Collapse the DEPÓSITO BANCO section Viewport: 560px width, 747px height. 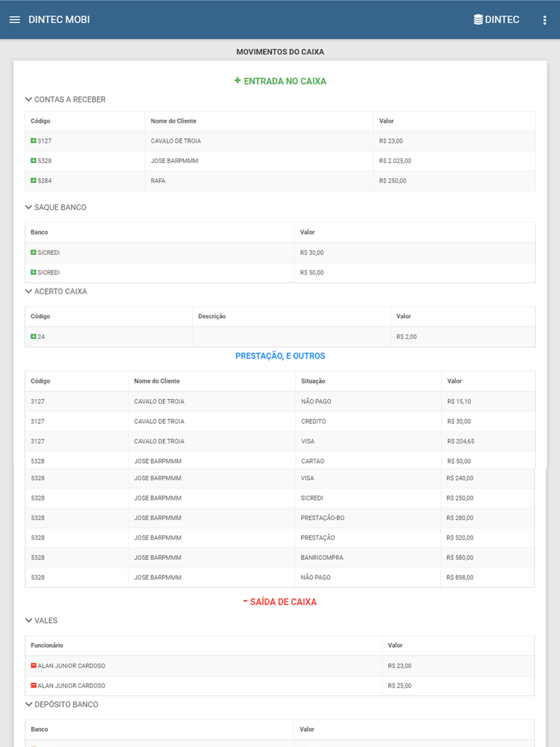[x=29, y=704]
